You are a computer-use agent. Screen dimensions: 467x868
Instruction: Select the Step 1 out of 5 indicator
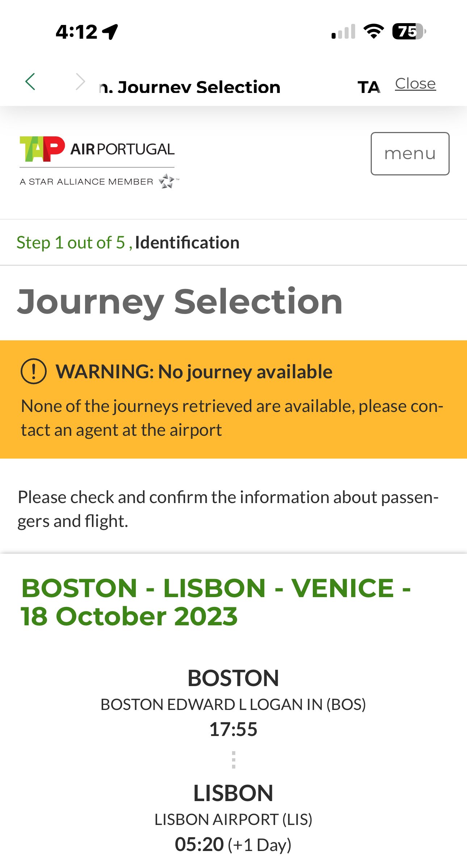(x=128, y=242)
